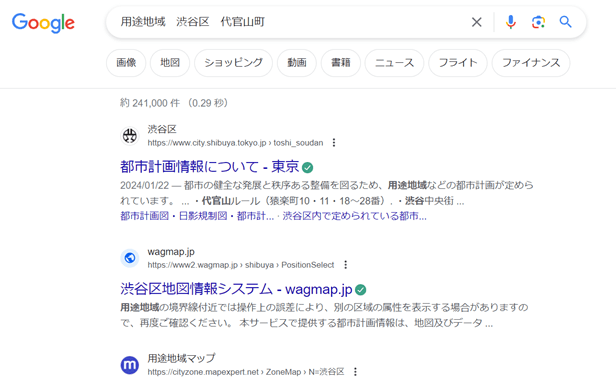Open more options for cityzone.mapexpert.net result
The width and height of the screenshot is (616, 383).
(356, 372)
